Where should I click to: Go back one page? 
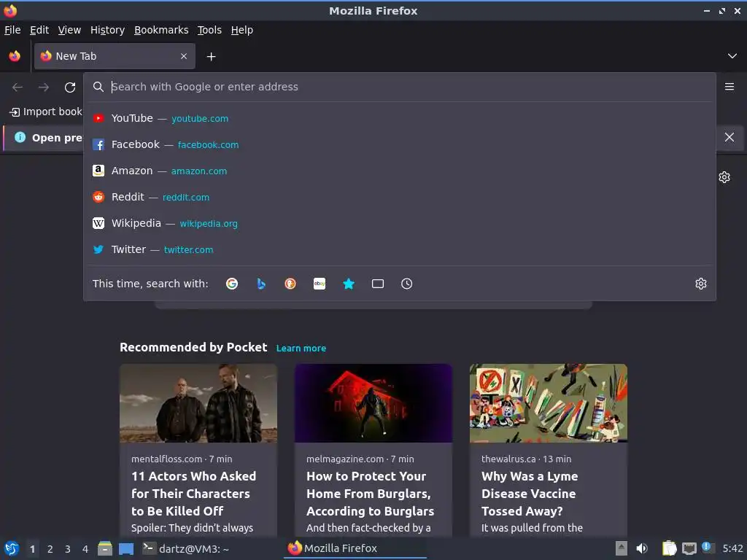pyautogui.click(x=18, y=87)
